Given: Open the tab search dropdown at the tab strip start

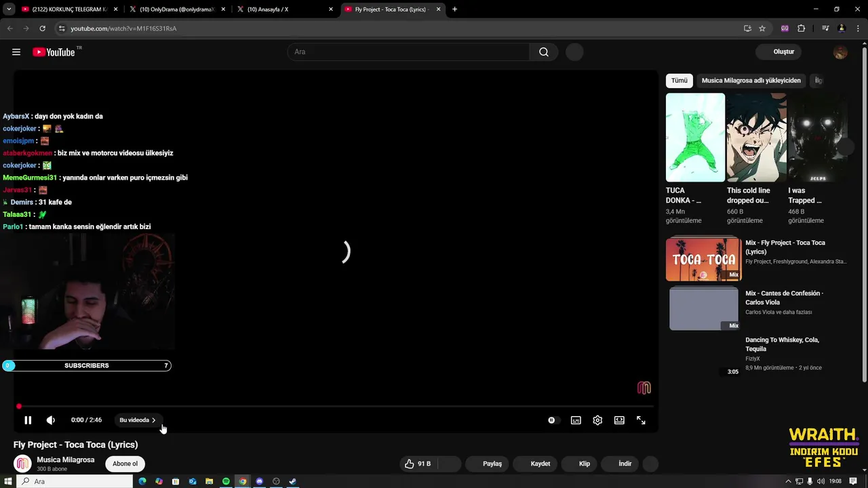Looking at the screenshot, I should tap(9, 9).
